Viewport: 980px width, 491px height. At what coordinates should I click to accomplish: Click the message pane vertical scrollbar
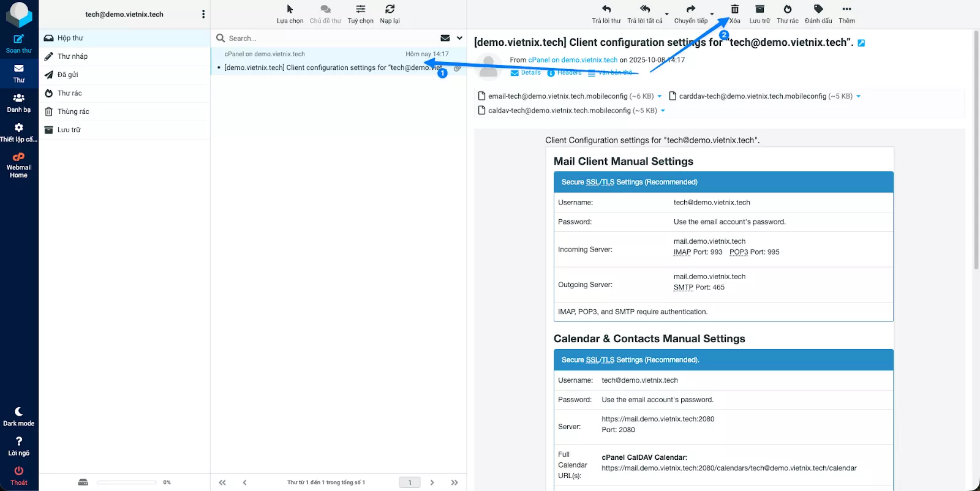976,150
